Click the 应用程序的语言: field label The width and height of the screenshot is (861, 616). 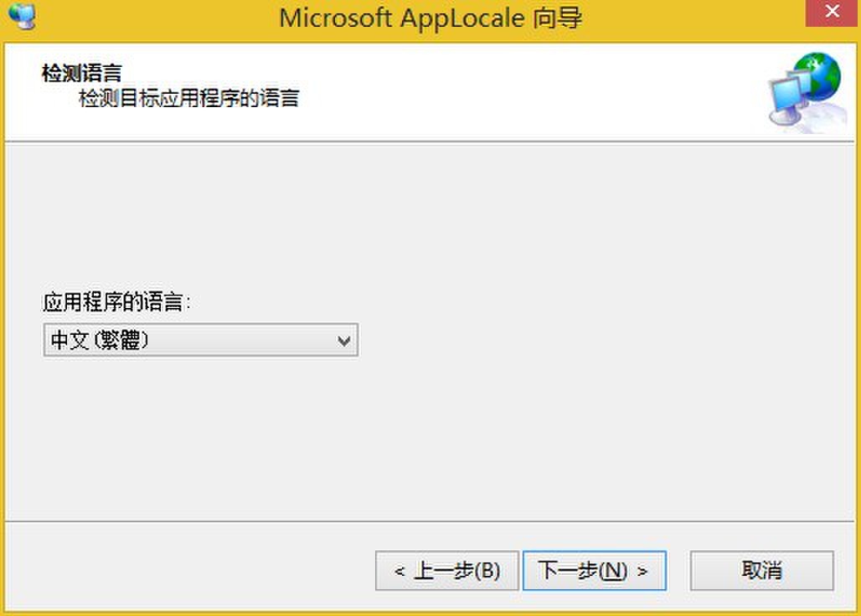point(117,302)
